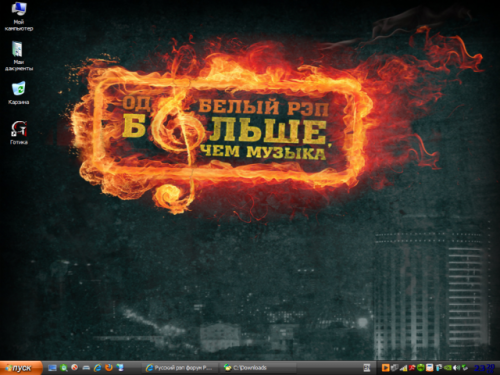Viewport: 500px width, 375px height.
Task: Click the volume speaker tray icon
Action: pos(456,368)
